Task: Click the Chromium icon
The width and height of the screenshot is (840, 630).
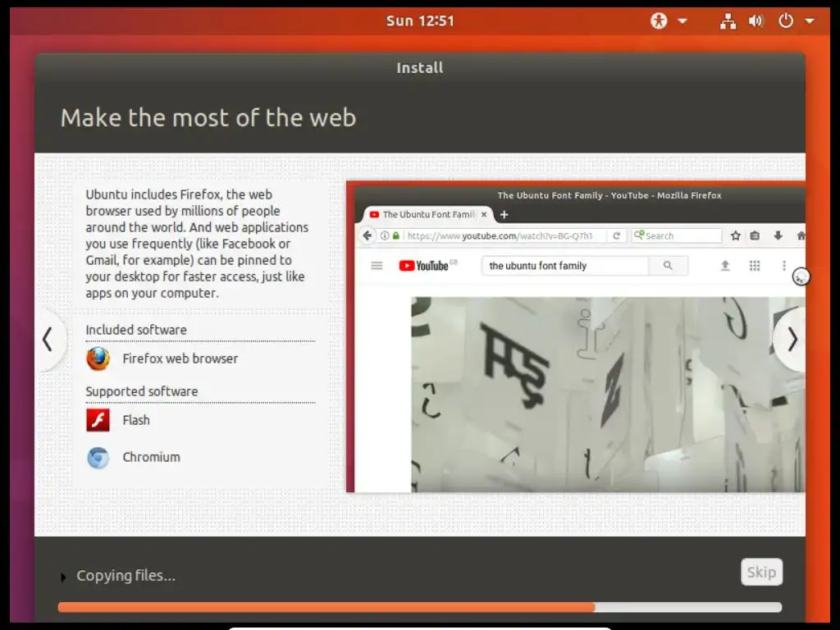Action: tap(98, 458)
